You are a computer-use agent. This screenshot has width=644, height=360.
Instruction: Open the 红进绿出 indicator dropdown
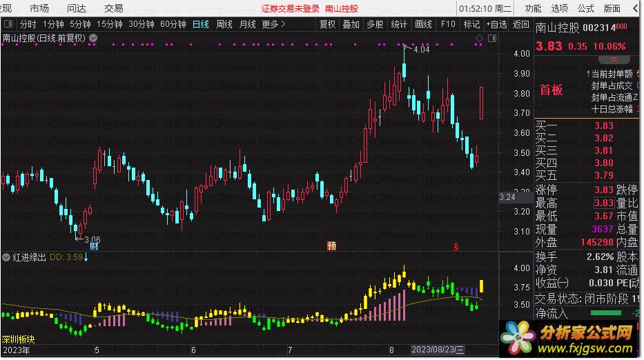(6, 257)
